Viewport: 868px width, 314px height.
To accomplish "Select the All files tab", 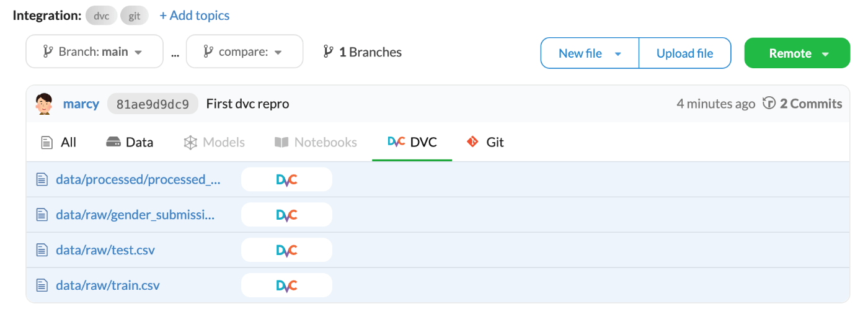I will [x=59, y=142].
